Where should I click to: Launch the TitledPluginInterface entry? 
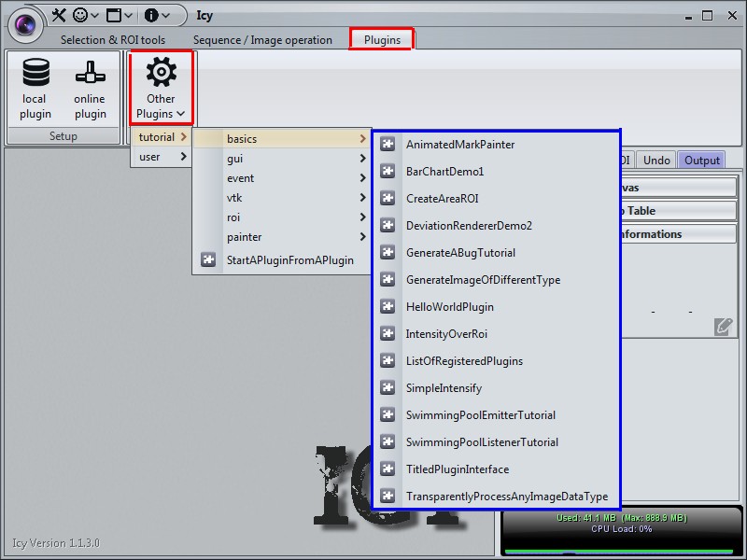[497, 469]
